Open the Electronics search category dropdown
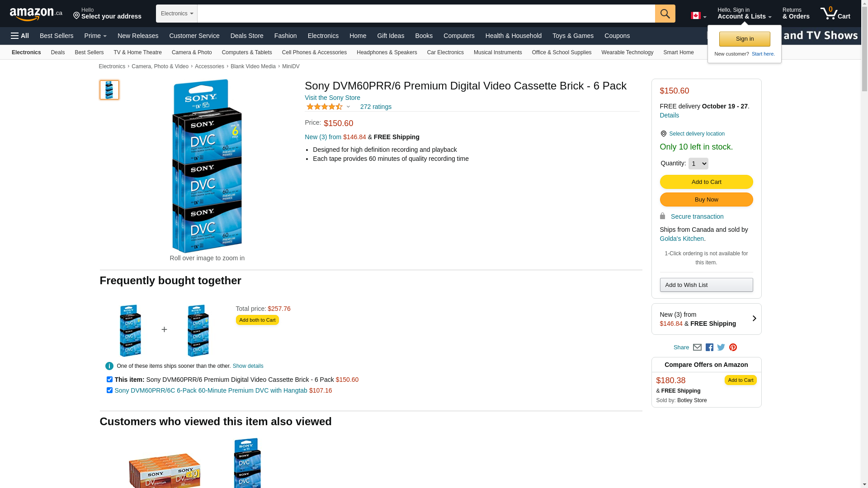 [177, 14]
